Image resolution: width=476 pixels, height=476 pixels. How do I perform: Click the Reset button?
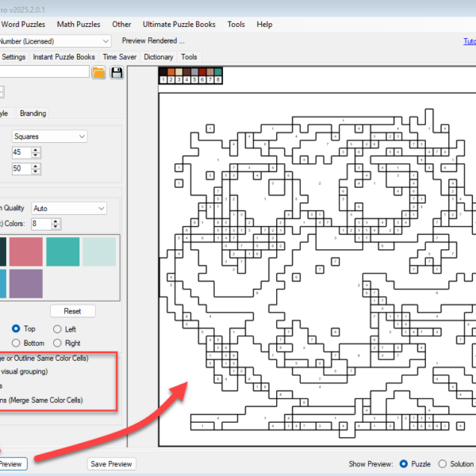pyautogui.click(x=72, y=311)
